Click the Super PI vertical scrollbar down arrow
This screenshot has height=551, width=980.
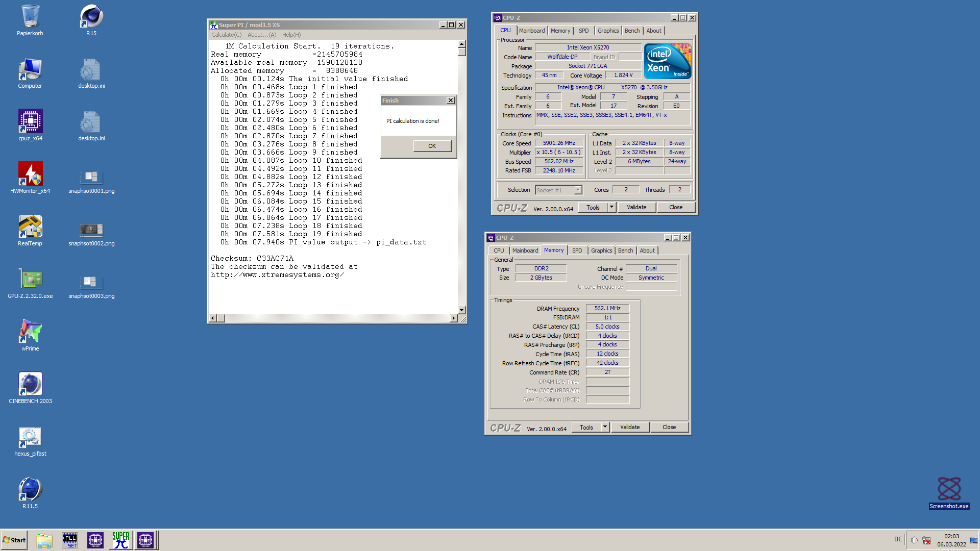tap(462, 310)
